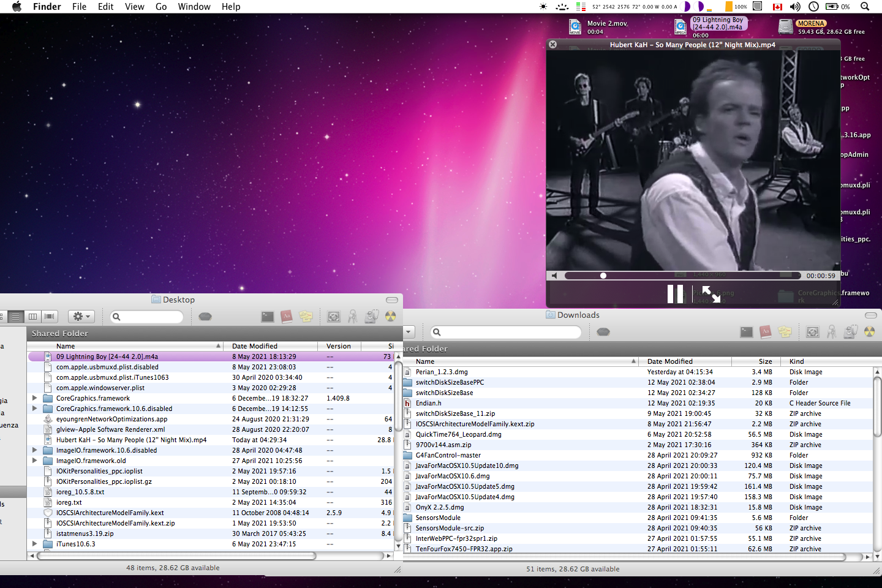
Task: Open the Window menu in menu bar
Action: 194,7
